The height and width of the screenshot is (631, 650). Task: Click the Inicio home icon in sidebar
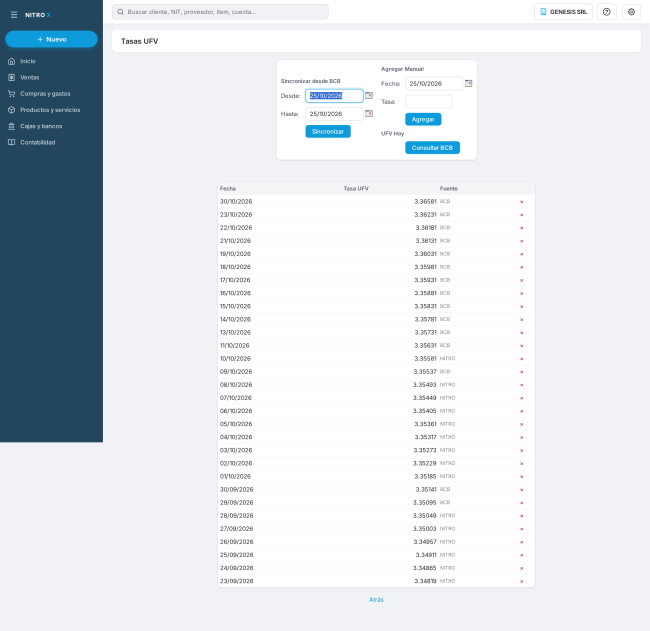point(12,61)
